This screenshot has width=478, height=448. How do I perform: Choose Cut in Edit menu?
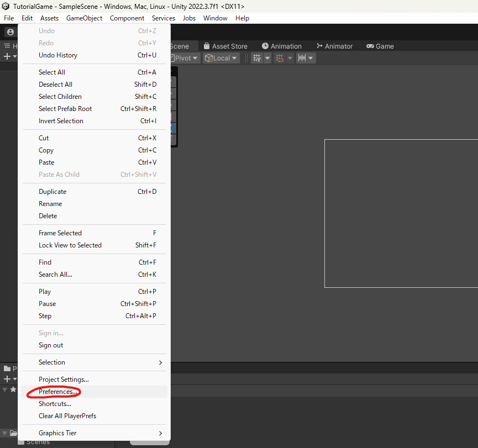94,138
